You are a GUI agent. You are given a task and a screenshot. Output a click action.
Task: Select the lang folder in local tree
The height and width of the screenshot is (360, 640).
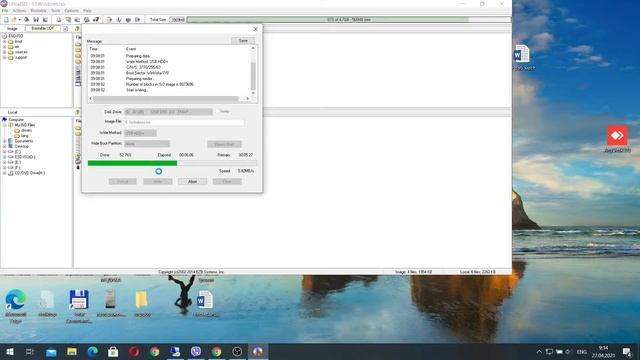coord(24,136)
